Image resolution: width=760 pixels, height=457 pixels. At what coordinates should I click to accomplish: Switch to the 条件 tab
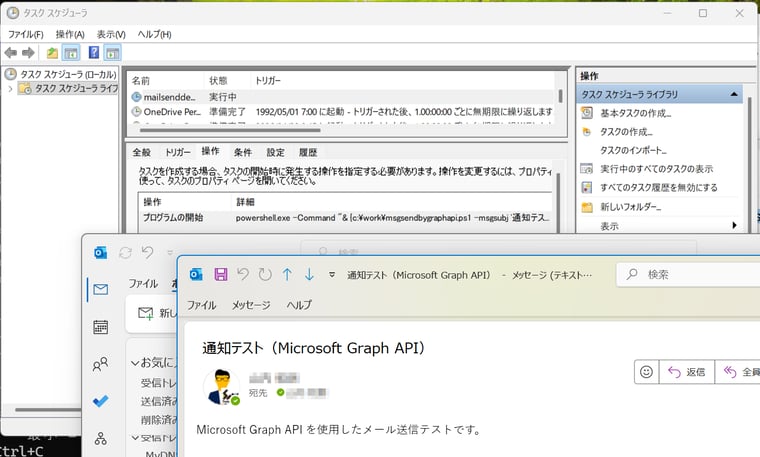tap(243, 152)
